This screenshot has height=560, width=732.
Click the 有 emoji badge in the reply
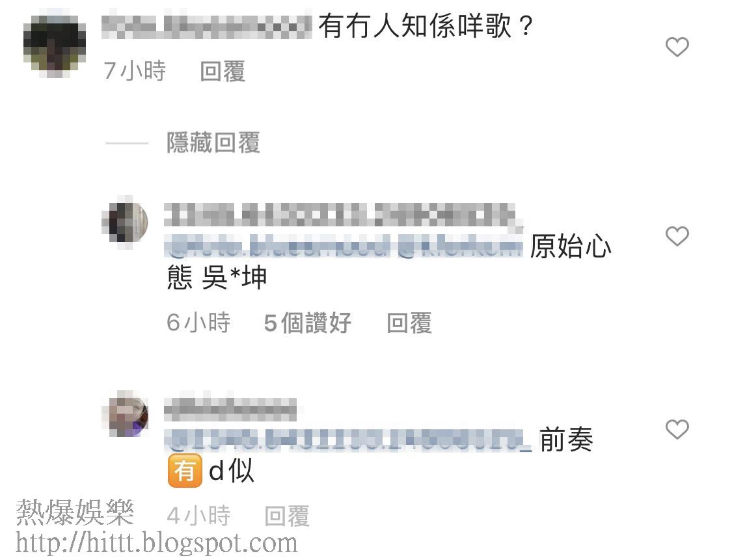pyautogui.click(x=185, y=470)
